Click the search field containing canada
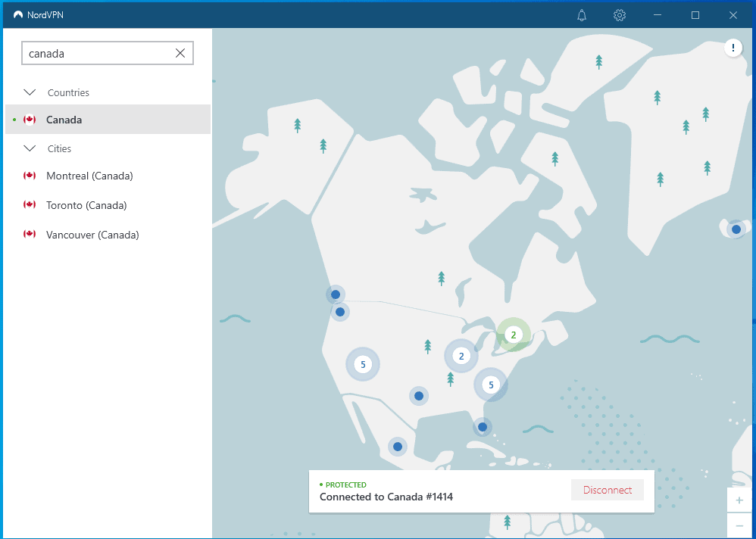 coord(108,53)
